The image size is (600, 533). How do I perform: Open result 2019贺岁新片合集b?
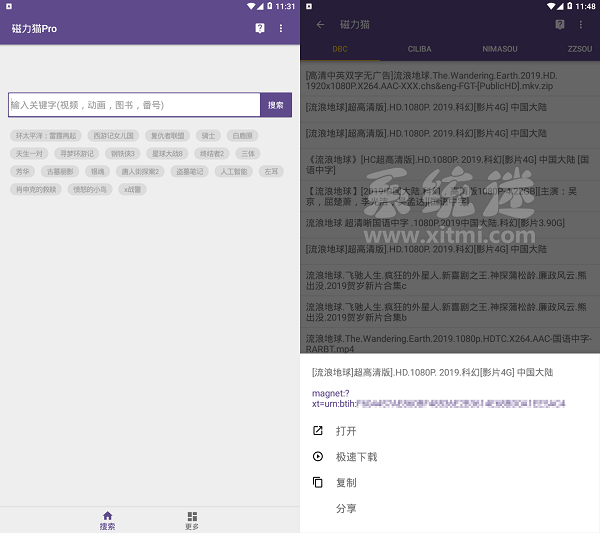point(450,312)
